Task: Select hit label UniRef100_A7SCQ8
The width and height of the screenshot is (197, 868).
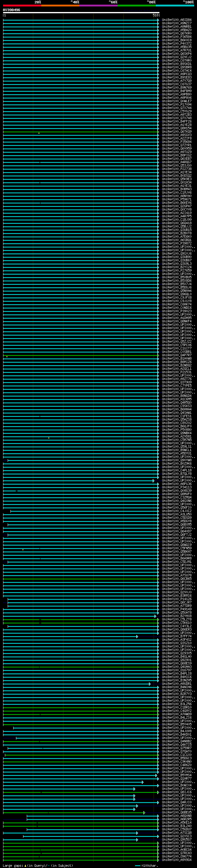Action: [177, 833]
